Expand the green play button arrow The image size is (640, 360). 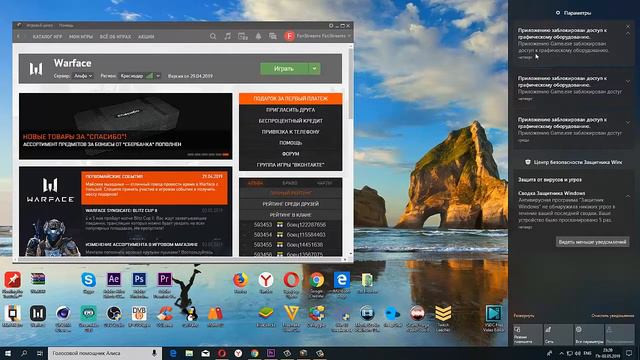[314, 69]
